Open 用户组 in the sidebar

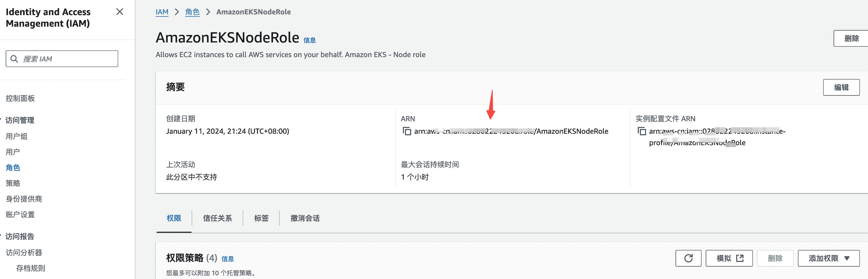click(17, 137)
